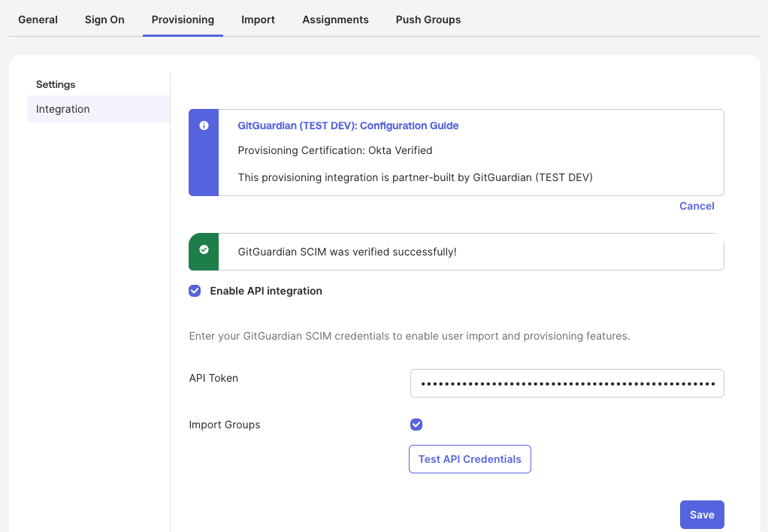Switch to the Import tab

pos(258,20)
